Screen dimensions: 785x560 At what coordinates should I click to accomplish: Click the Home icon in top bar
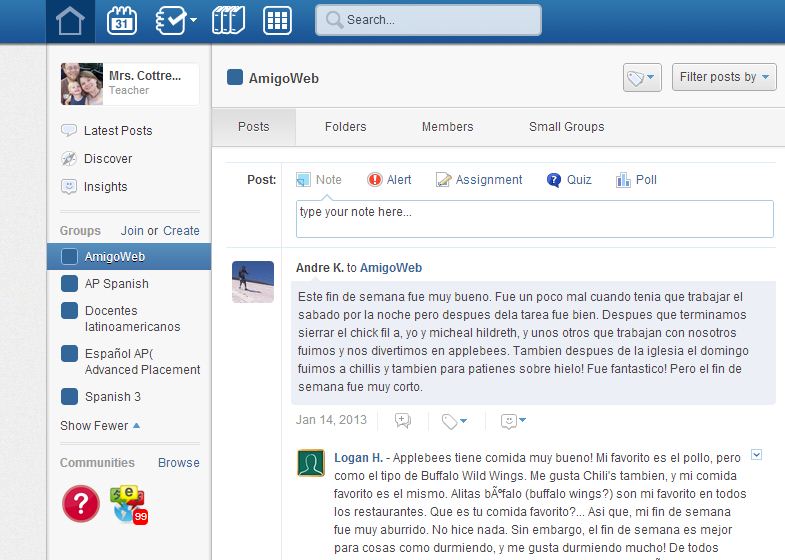[70, 21]
